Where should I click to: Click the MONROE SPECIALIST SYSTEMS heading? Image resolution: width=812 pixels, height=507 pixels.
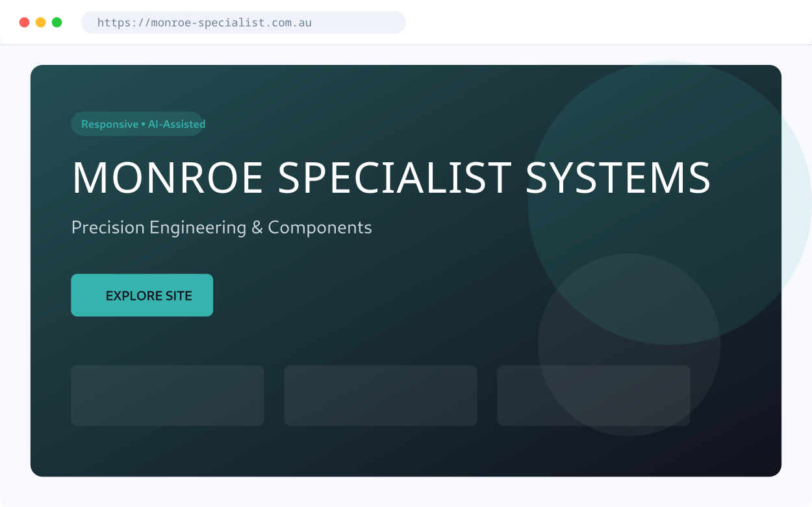(391, 177)
